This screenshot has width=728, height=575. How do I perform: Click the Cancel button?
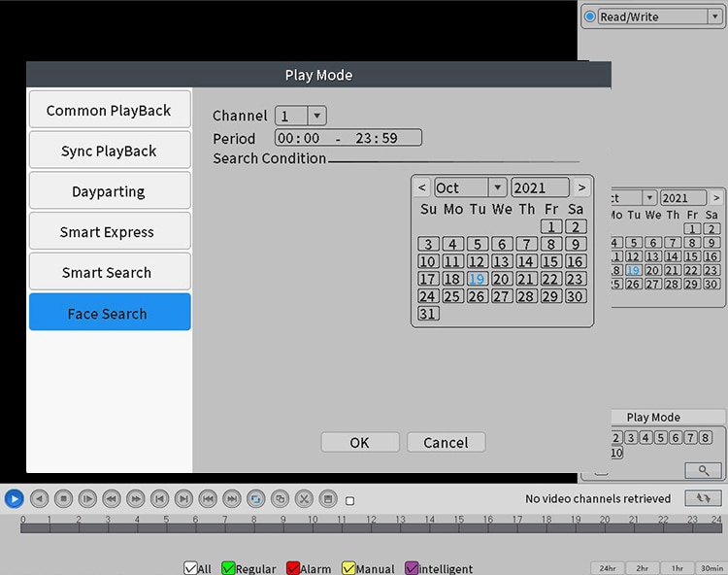(446, 442)
